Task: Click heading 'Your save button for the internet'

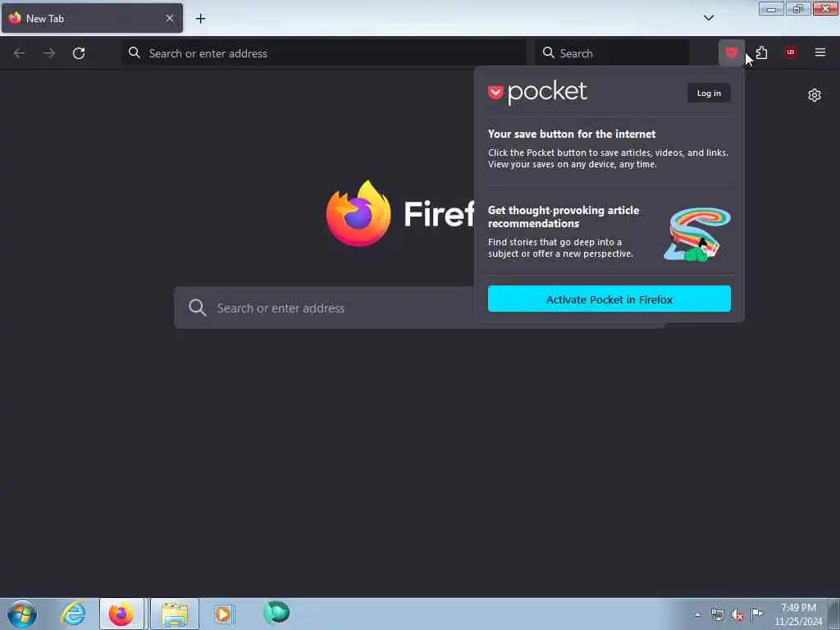Action: (x=572, y=134)
